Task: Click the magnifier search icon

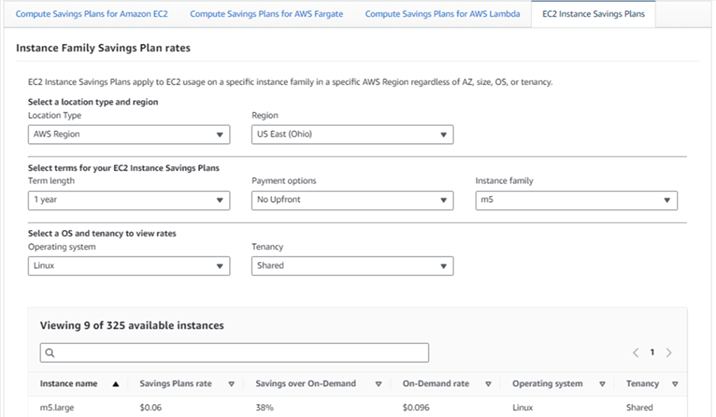Action: pyautogui.click(x=50, y=353)
